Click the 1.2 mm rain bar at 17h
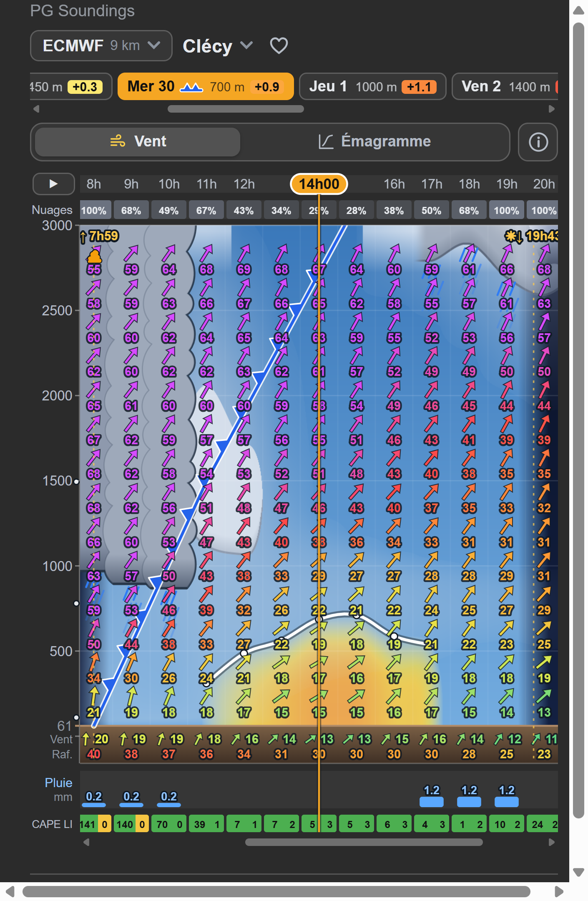Screen dimensions: 588x901 (432, 802)
